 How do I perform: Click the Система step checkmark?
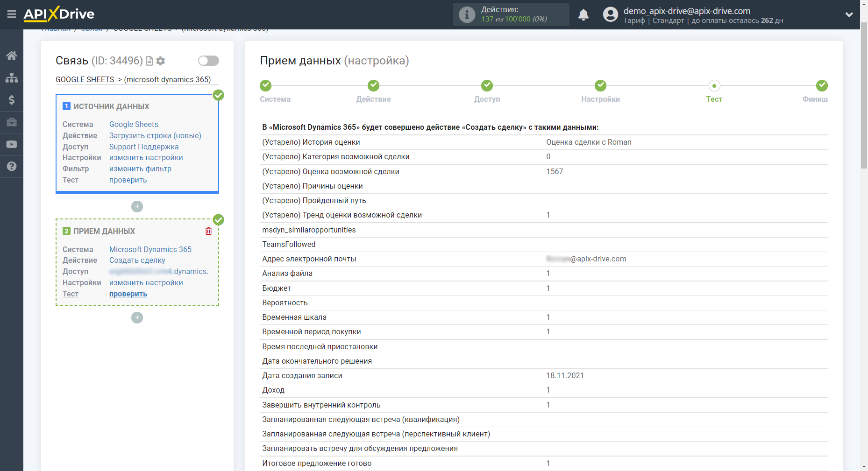(265, 85)
